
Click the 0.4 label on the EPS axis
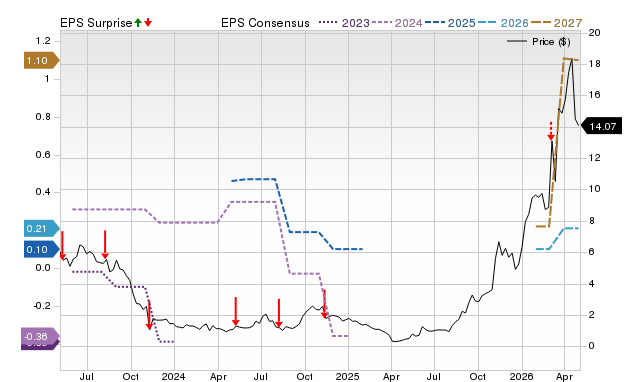click(43, 192)
